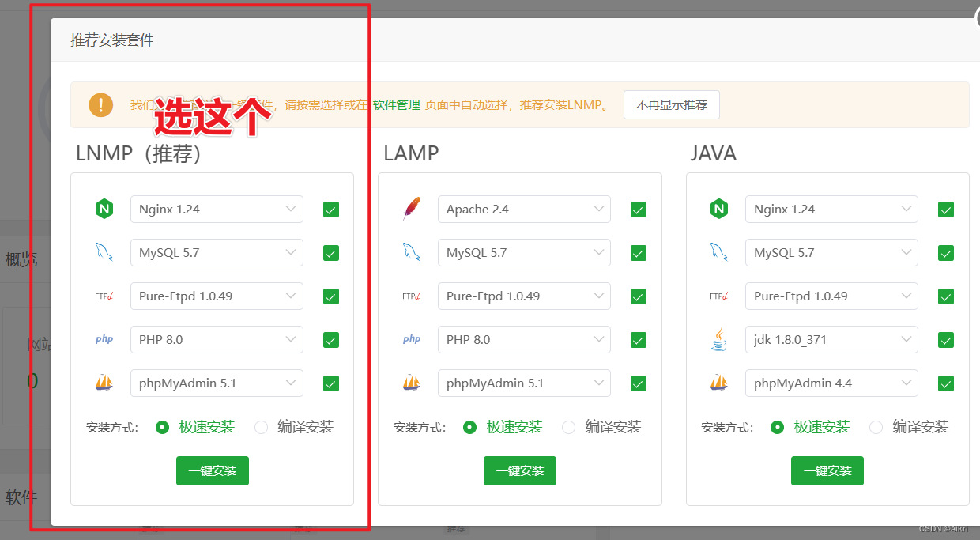Open the Nginx 1.24 version dropdown in LNMP
The height and width of the screenshot is (540, 980).
pos(217,209)
